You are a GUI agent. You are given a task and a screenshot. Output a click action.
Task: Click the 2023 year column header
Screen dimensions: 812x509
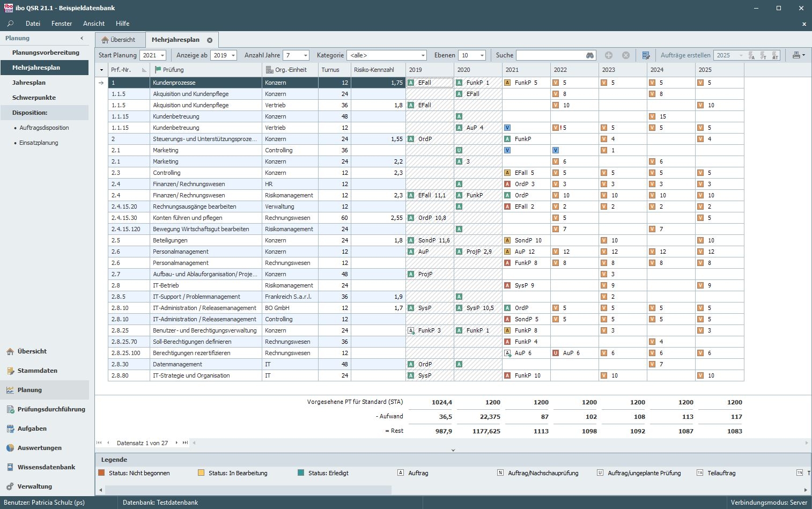coord(623,70)
